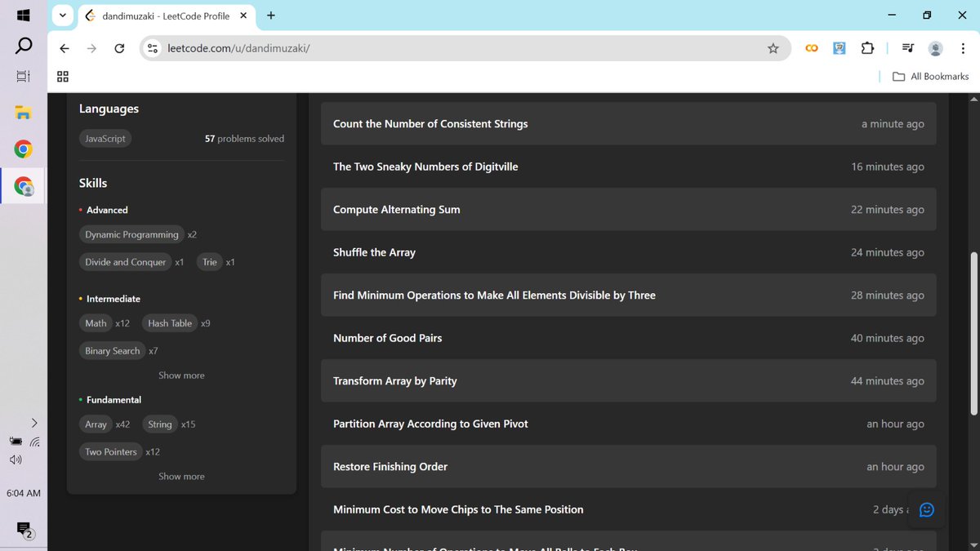Click the Trie skill tag
Screen dimensions: 980x551
[x=210, y=262]
